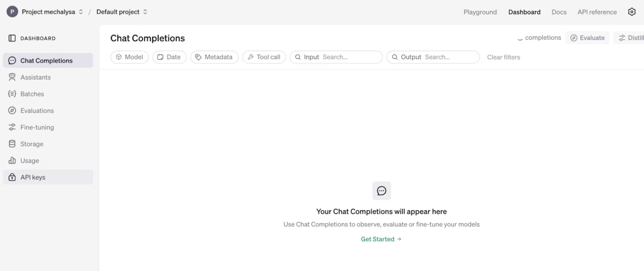Click the Chat Completions page heading
Viewport: 644px width, 271px height.
147,38
